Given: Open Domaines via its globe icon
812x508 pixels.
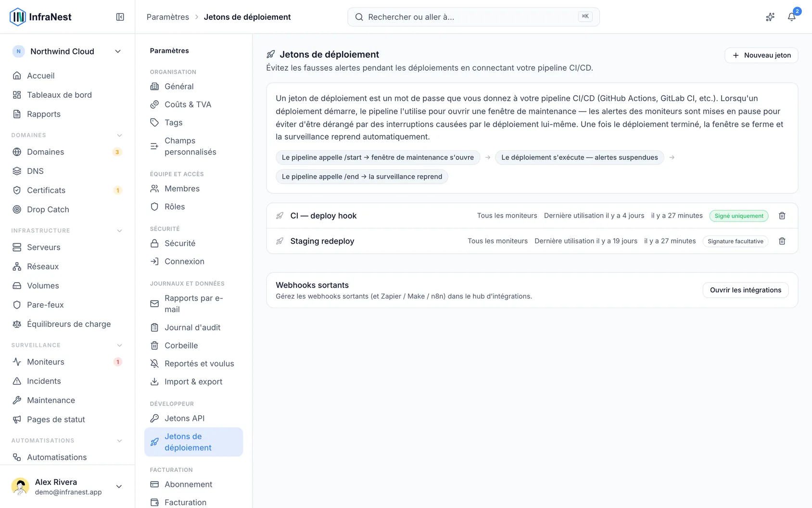Looking at the screenshot, I should pyautogui.click(x=17, y=152).
